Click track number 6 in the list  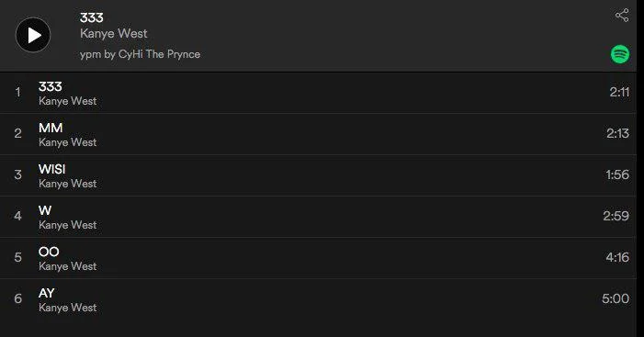(17, 298)
